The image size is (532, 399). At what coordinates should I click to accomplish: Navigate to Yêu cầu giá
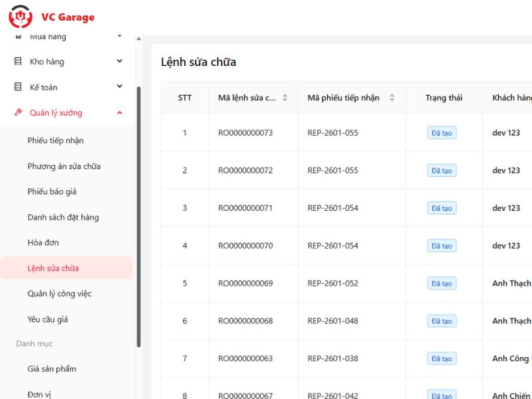point(48,319)
